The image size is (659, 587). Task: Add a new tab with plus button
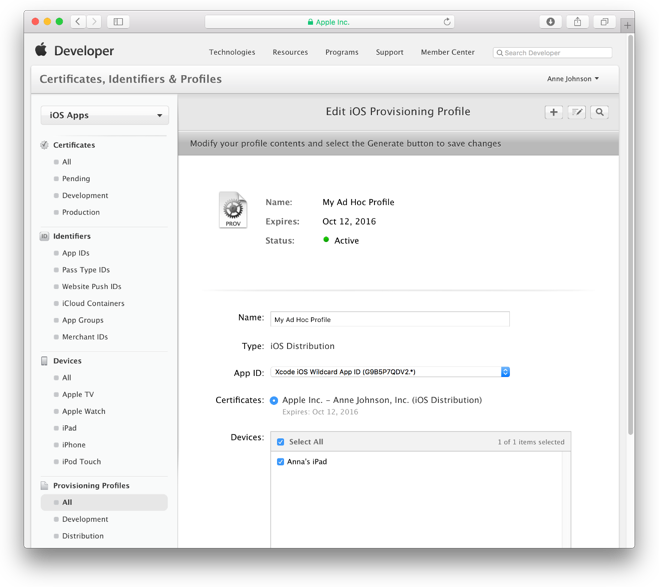pyautogui.click(x=627, y=25)
